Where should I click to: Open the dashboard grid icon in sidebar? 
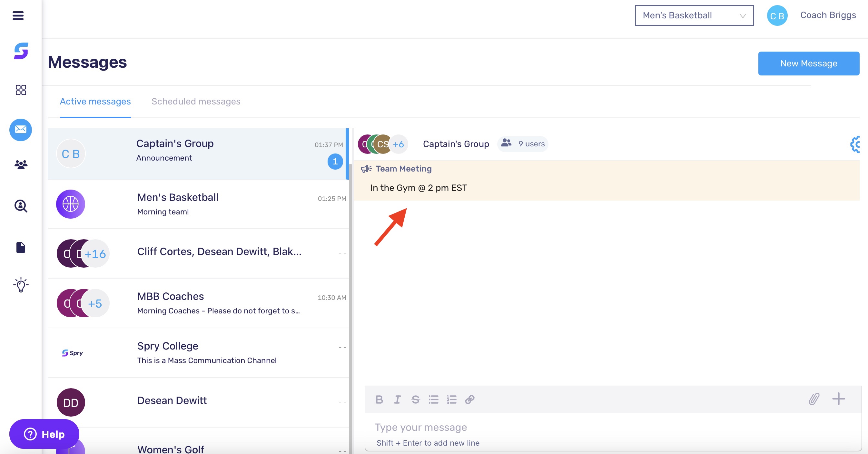click(21, 90)
